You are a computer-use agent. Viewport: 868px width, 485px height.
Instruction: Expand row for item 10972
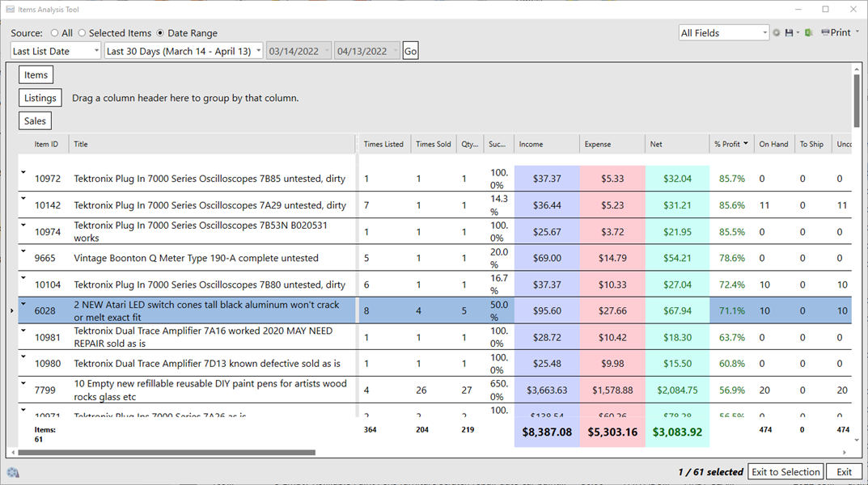[23, 172]
